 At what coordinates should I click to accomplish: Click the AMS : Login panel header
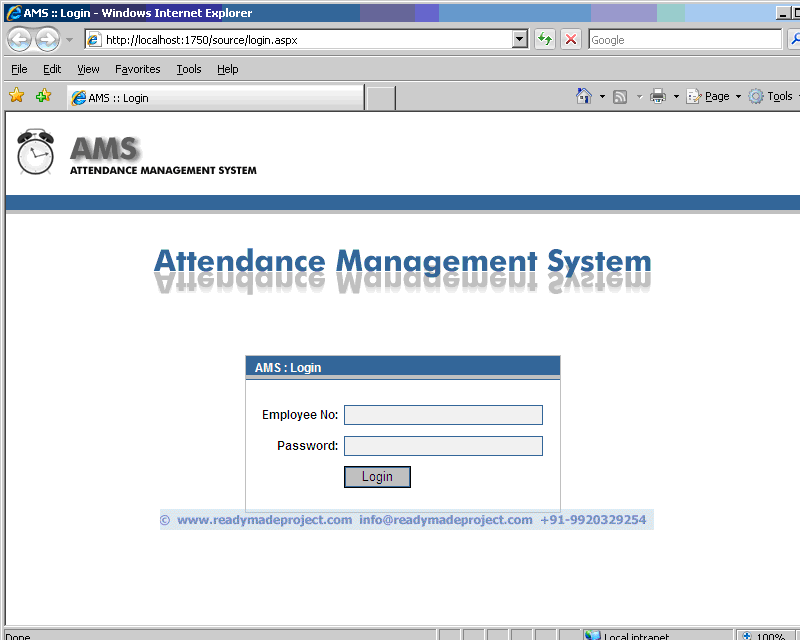(403, 367)
